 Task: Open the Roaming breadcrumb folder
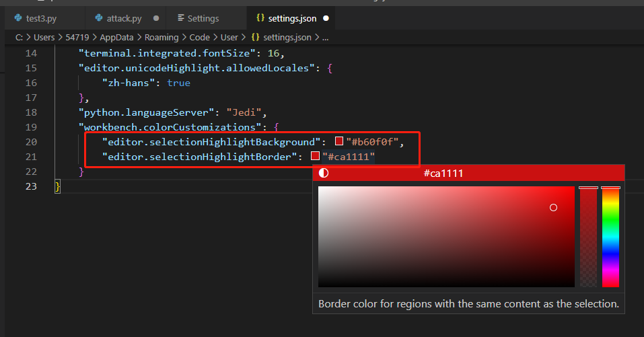pyautogui.click(x=162, y=38)
